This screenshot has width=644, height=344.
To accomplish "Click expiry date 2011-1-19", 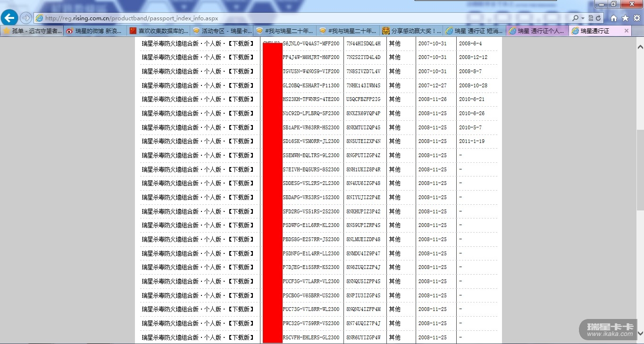I will (472, 141).
